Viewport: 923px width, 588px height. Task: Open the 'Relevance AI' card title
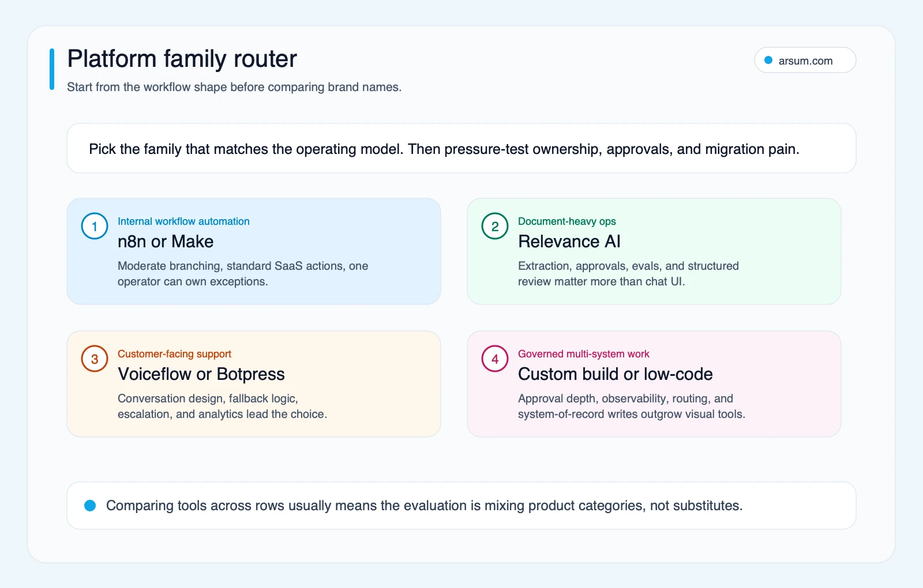coord(569,242)
